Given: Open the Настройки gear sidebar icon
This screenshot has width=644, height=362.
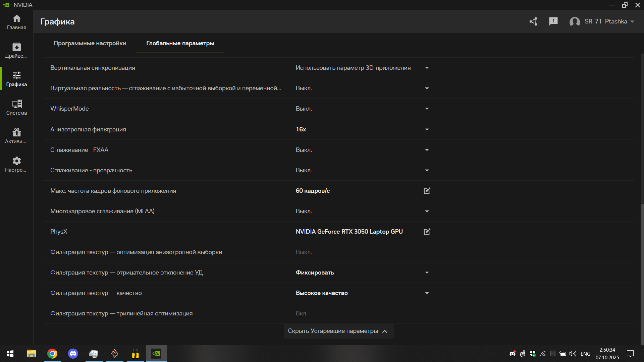Looking at the screenshot, I should click(16, 165).
